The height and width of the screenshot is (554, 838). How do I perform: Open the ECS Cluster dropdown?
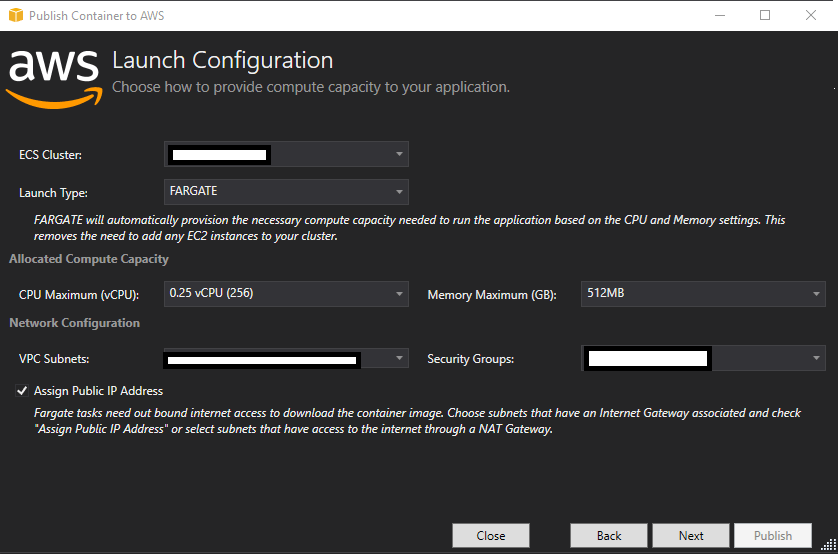286,154
